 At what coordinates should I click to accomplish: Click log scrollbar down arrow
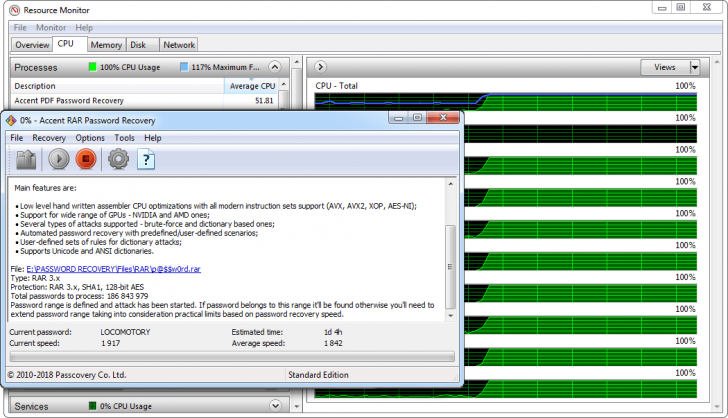point(450,315)
